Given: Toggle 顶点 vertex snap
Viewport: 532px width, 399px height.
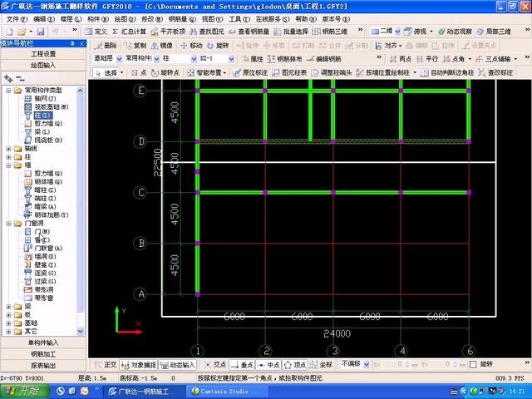Looking at the screenshot, I should (x=294, y=365).
